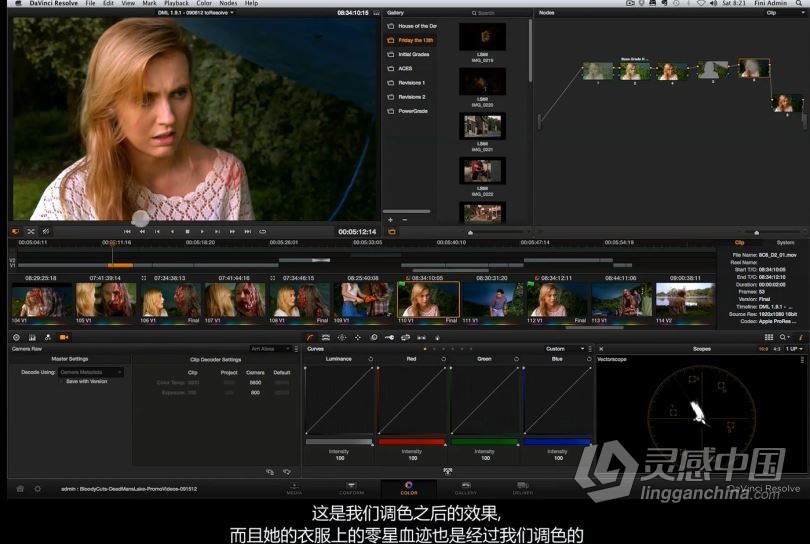Screen dimensions: 810x544
Task: Switch to the Deliver page
Action: point(523,488)
